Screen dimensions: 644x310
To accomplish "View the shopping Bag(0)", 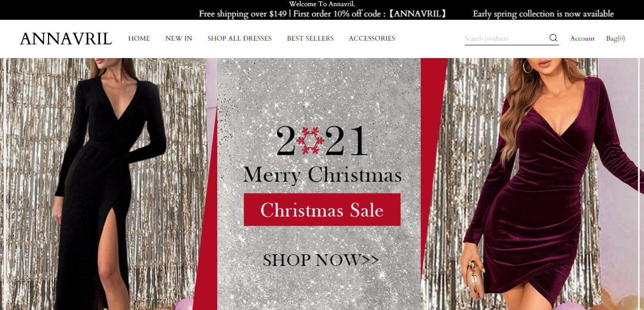I will pyautogui.click(x=616, y=38).
